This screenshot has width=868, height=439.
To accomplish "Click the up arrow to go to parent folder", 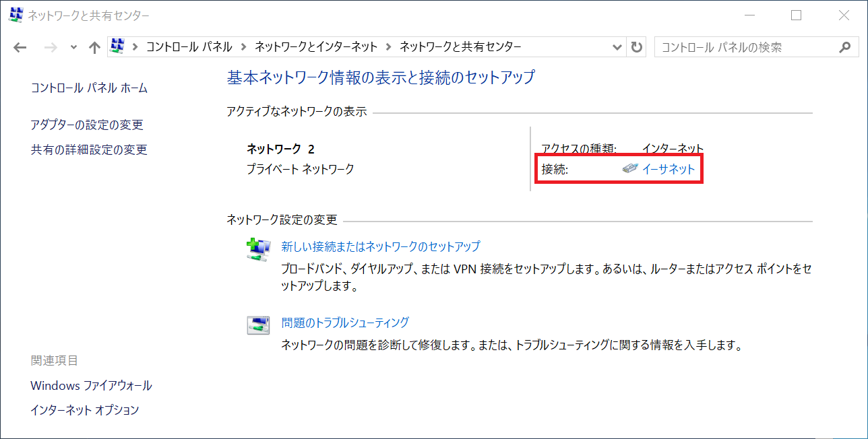I will (x=94, y=46).
